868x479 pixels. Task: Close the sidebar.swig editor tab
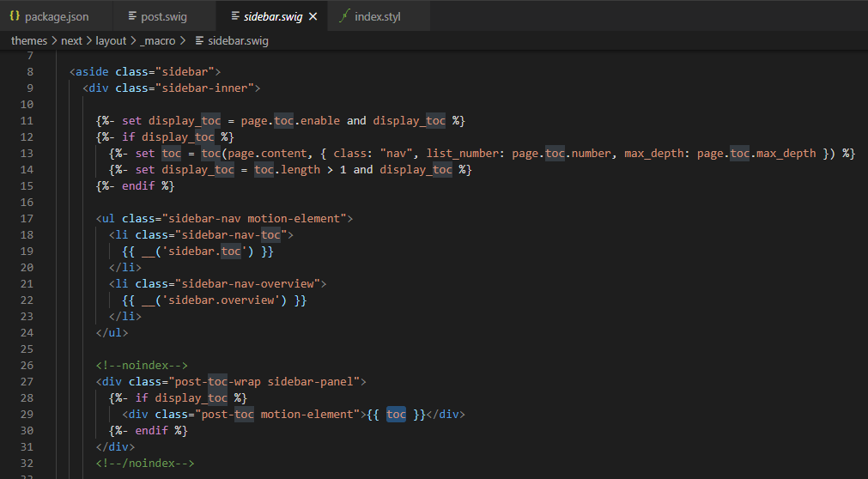313,16
